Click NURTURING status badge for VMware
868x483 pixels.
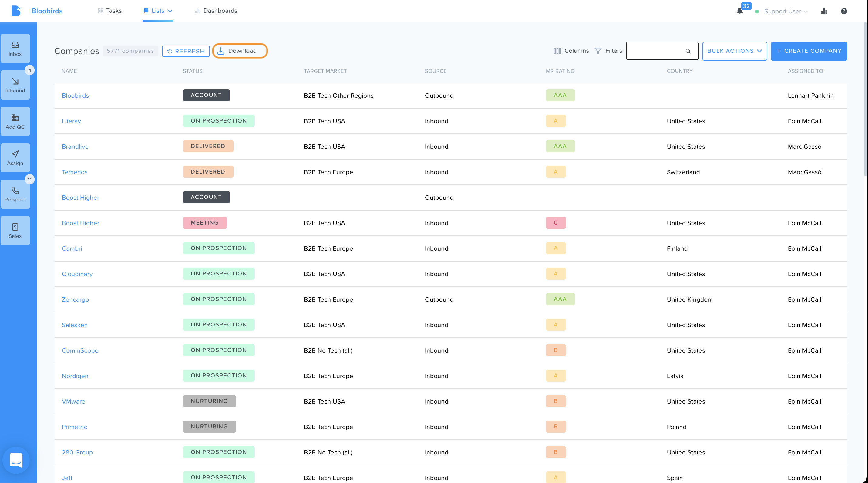click(209, 401)
